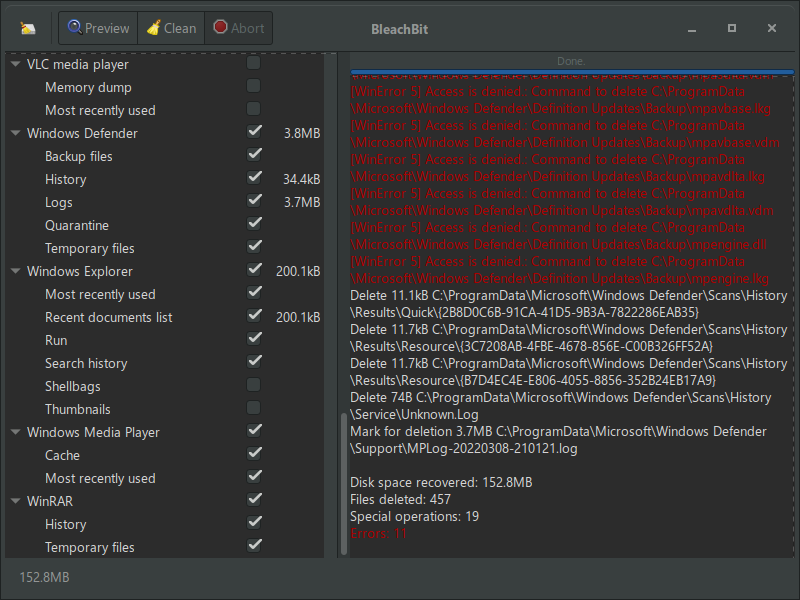Uncheck the Windows Media Player group checkbox
Viewport: 800px width, 600px height.
pos(254,431)
